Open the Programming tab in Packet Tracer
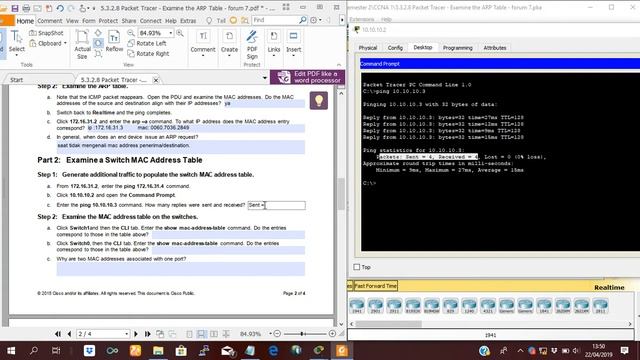This screenshot has height=360, width=640. pos(458,48)
